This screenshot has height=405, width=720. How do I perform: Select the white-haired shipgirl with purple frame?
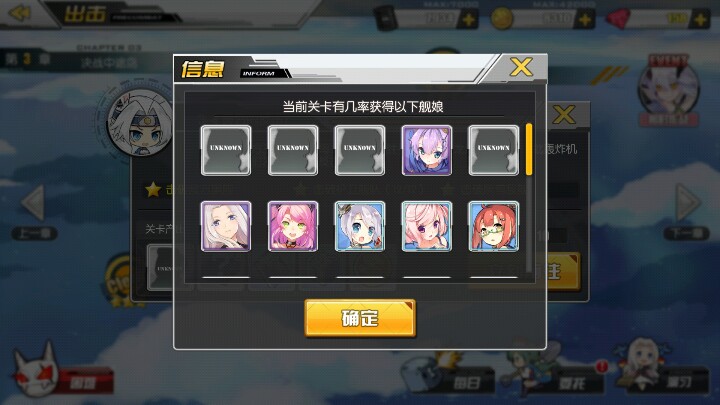click(x=226, y=226)
